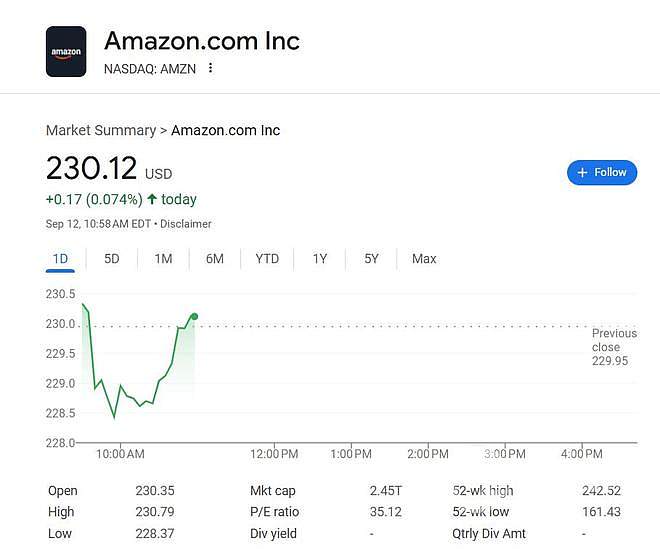Show the Max chart range
The height and width of the screenshot is (549, 660).
(424, 259)
